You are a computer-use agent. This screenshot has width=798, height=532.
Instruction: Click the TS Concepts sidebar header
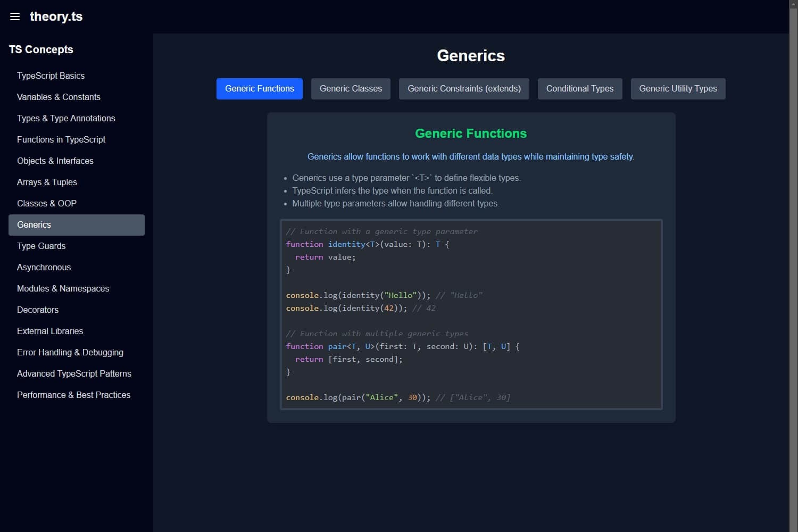[x=41, y=49]
